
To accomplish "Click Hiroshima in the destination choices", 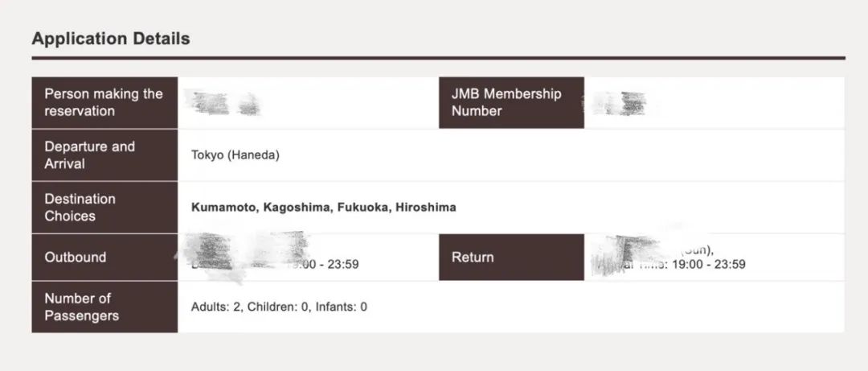I will point(426,208).
